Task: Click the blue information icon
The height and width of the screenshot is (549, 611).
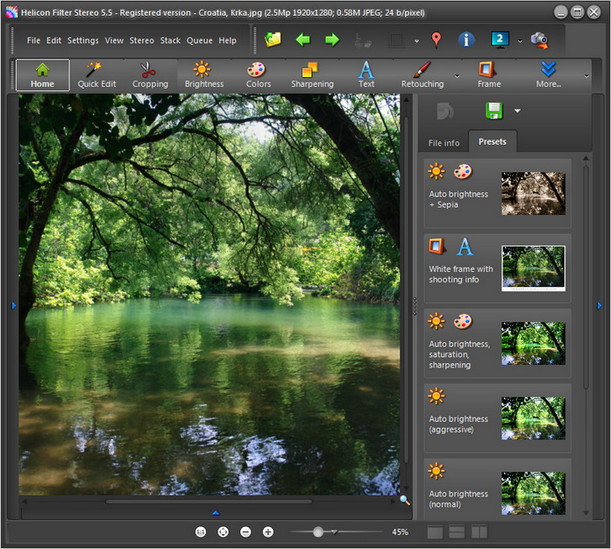Action: (x=466, y=40)
